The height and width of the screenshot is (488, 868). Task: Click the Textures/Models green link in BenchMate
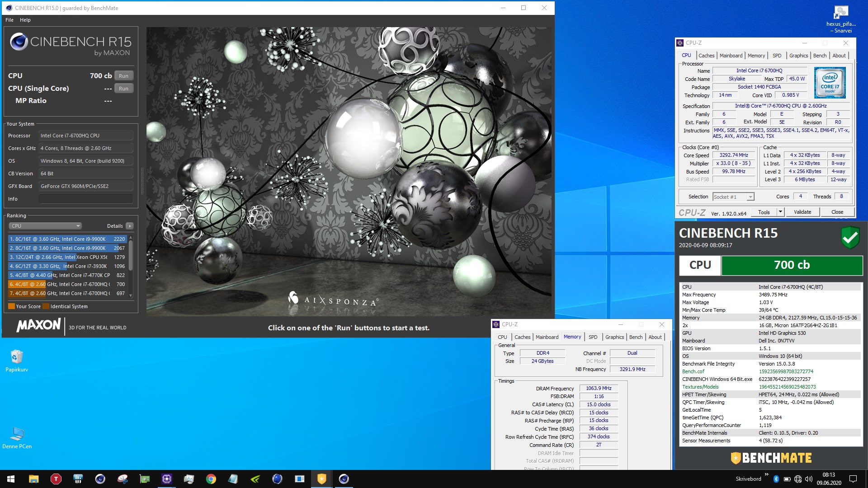pyautogui.click(x=700, y=387)
